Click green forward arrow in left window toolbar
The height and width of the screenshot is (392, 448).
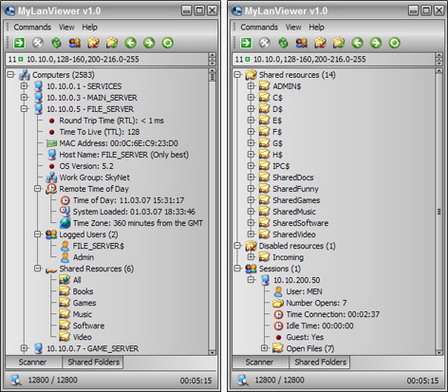tap(149, 43)
